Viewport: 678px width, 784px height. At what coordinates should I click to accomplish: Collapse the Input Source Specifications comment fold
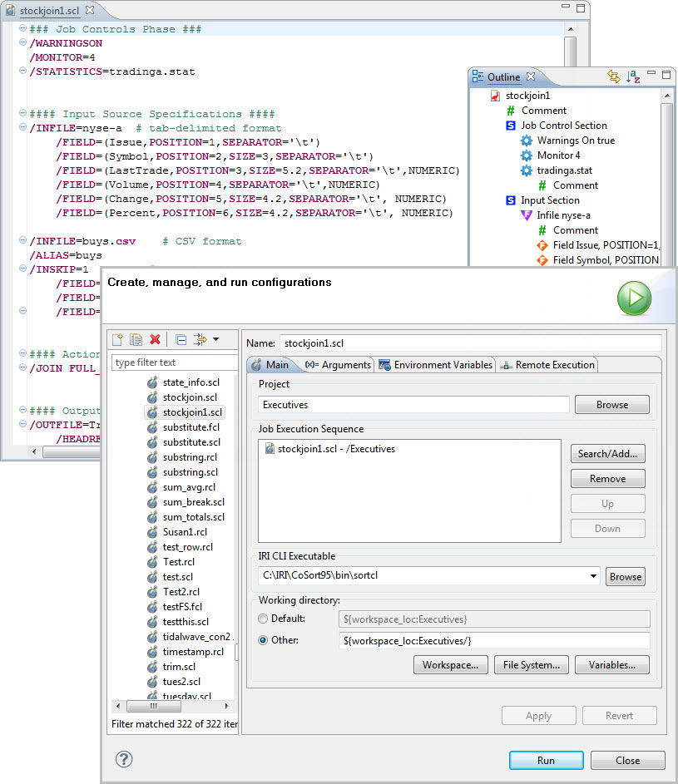tap(22, 113)
